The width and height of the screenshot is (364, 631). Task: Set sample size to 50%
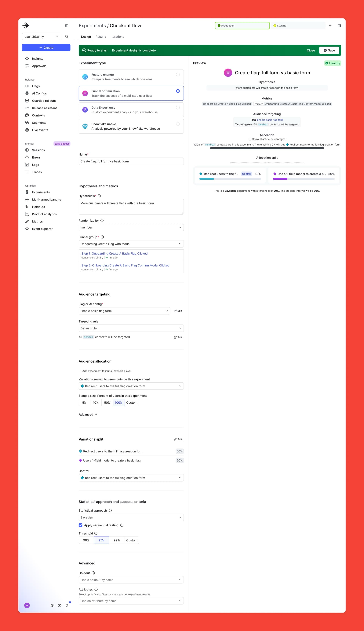(x=107, y=403)
